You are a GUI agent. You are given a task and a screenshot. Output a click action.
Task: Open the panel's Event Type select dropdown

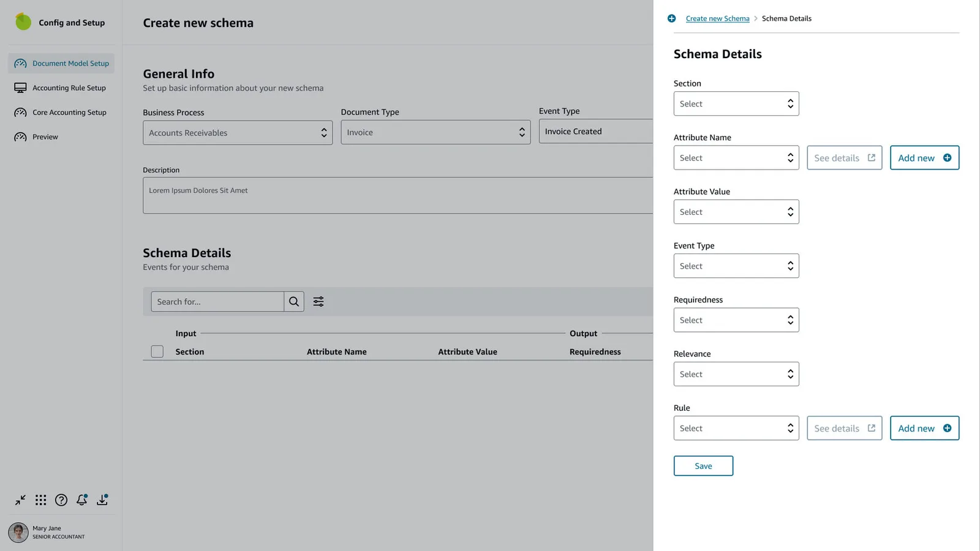tap(736, 266)
